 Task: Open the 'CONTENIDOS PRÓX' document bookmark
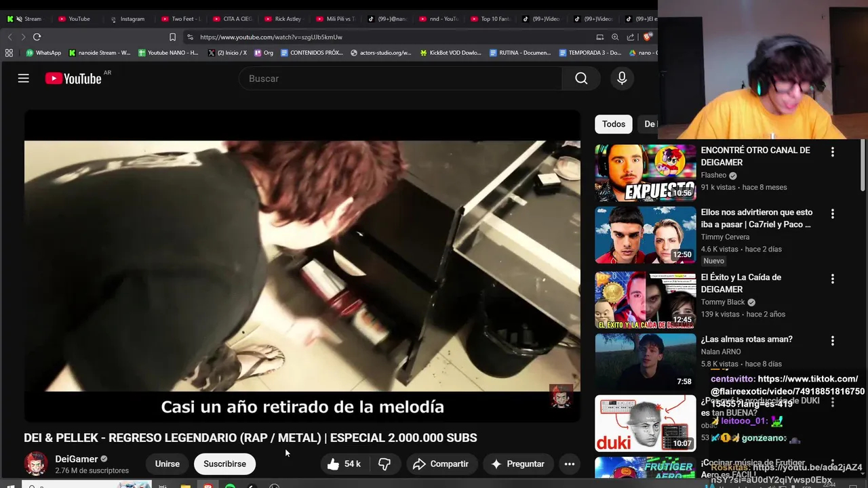coord(312,53)
